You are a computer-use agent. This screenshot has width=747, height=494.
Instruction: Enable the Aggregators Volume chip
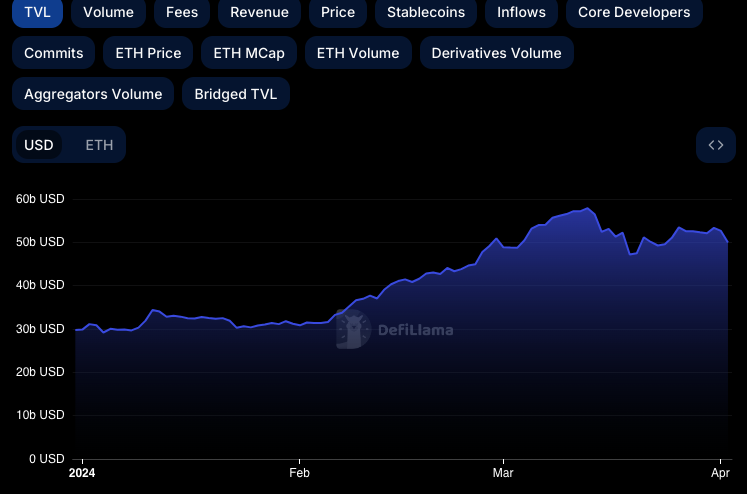click(93, 94)
